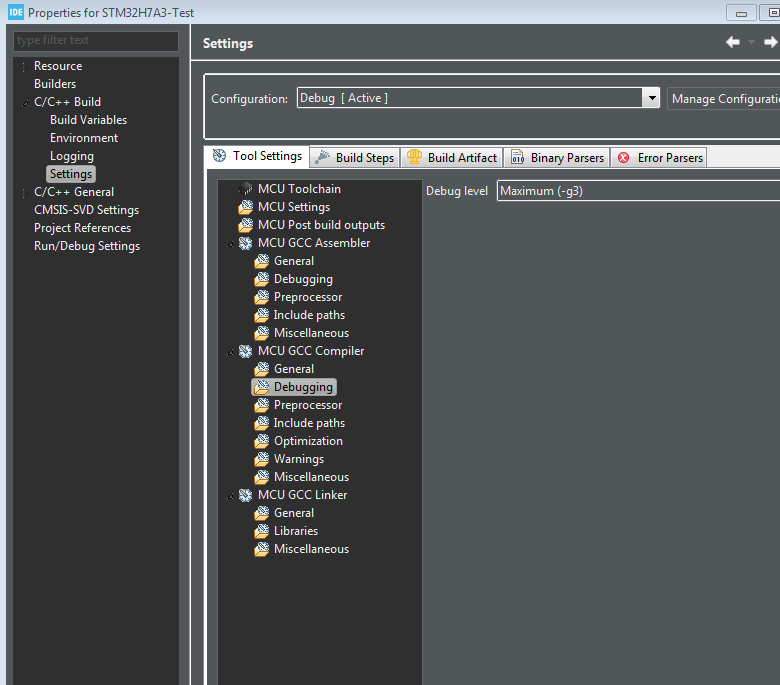
Task: Select Include paths under MCU GCC Assembler
Action: tap(309, 315)
